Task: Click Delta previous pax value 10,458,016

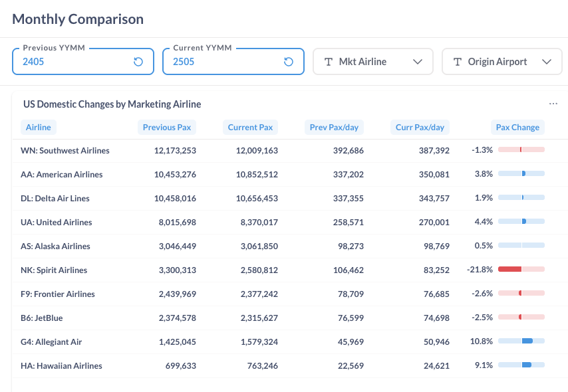Action: 175,199
